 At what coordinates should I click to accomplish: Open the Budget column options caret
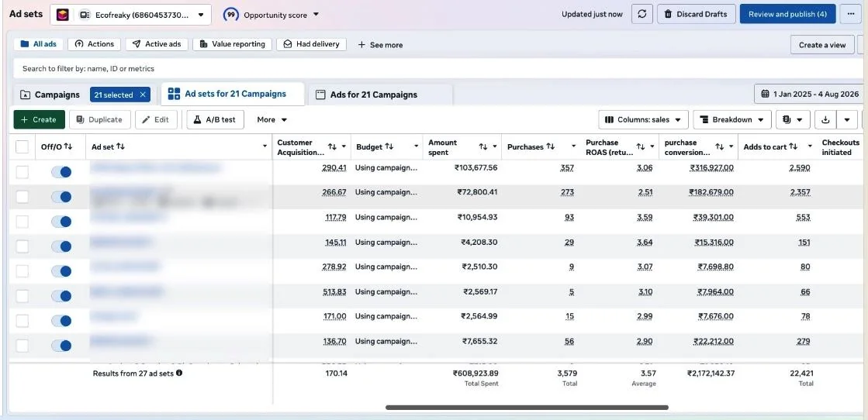point(417,146)
